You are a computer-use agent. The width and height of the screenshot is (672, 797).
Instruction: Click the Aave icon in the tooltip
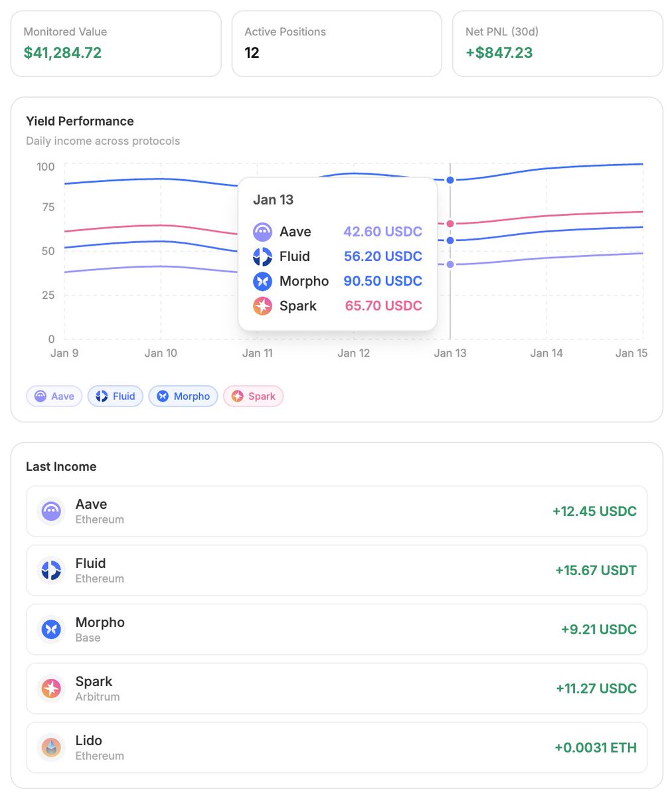tap(262, 232)
